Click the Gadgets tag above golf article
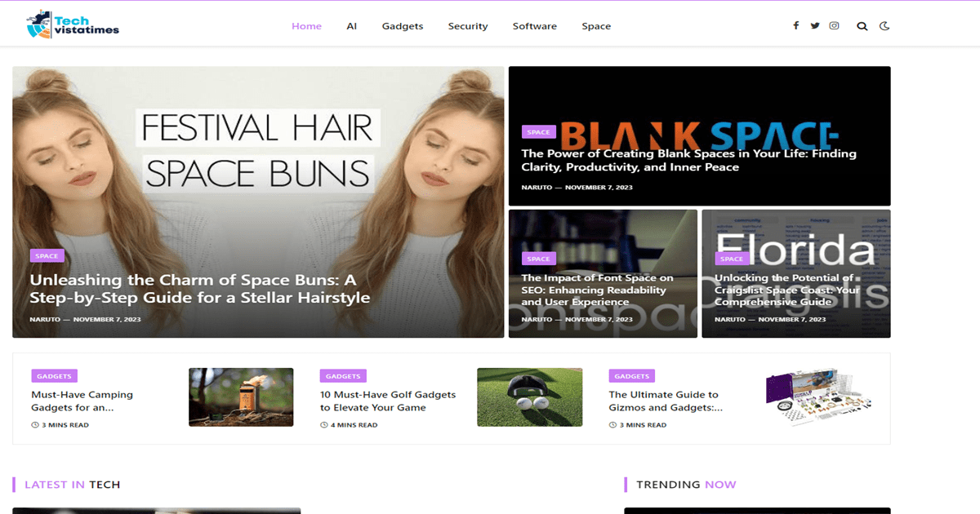This screenshot has height=514, width=980. click(343, 376)
